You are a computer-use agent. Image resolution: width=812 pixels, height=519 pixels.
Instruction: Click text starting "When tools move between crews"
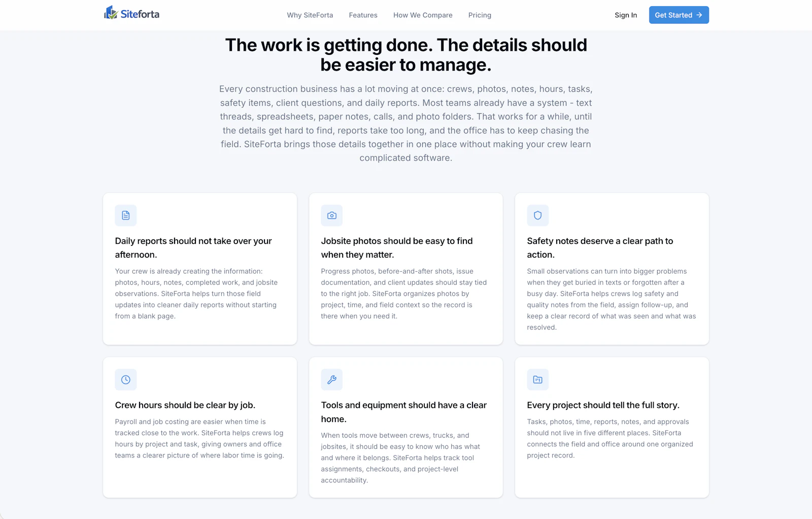(400, 458)
